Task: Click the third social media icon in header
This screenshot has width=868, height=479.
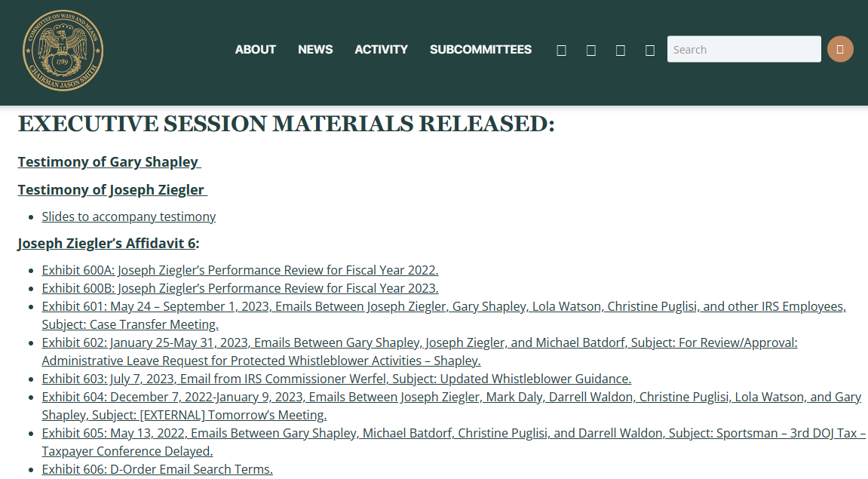Action: (621, 51)
